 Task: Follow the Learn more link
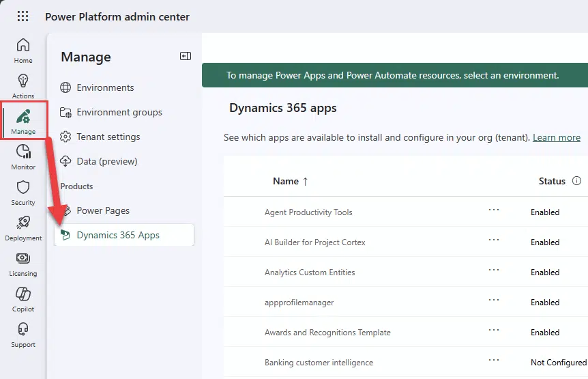[x=557, y=137]
